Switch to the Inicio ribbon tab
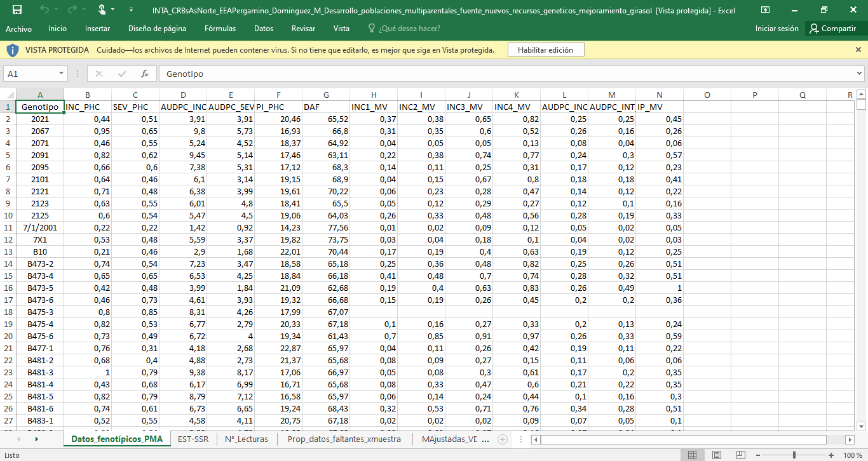 tap(57, 29)
